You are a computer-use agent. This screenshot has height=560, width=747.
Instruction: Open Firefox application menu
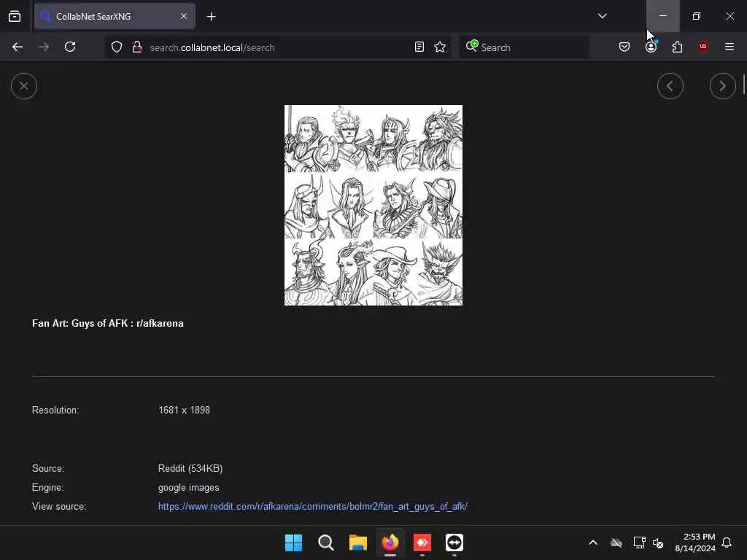click(729, 47)
